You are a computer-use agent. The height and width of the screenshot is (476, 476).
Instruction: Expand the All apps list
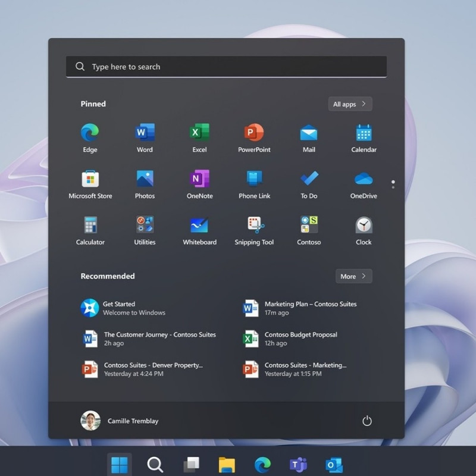click(x=350, y=104)
